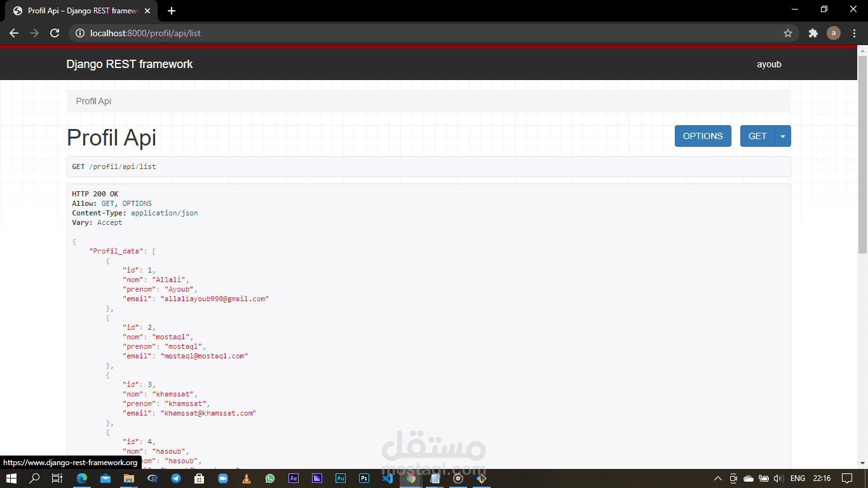
Task: Launch Adobe Photoshop from the taskbar
Action: point(364,478)
